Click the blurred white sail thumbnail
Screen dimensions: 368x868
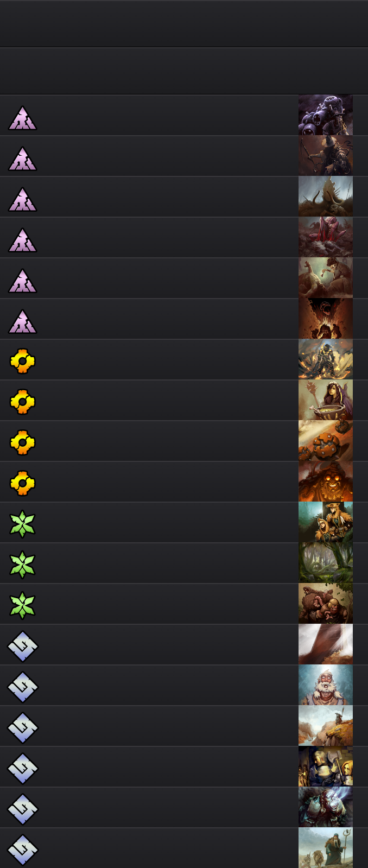[x=326, y=644]
